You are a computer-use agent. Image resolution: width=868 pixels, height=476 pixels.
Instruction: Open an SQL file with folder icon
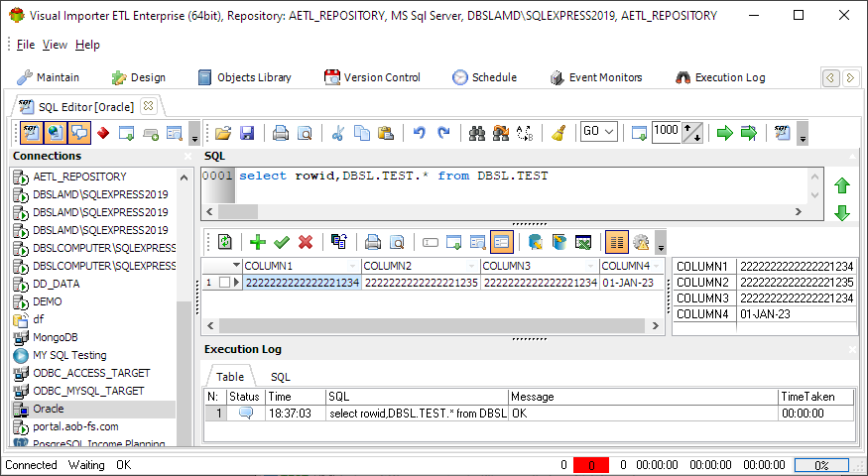tap(222, 133)
